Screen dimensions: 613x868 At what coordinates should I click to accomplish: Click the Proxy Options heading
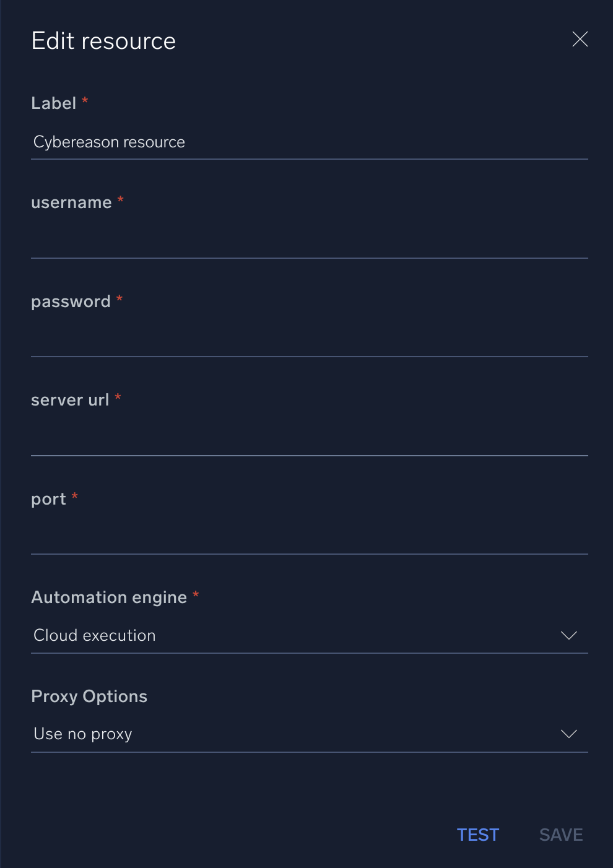click(89, 696)
